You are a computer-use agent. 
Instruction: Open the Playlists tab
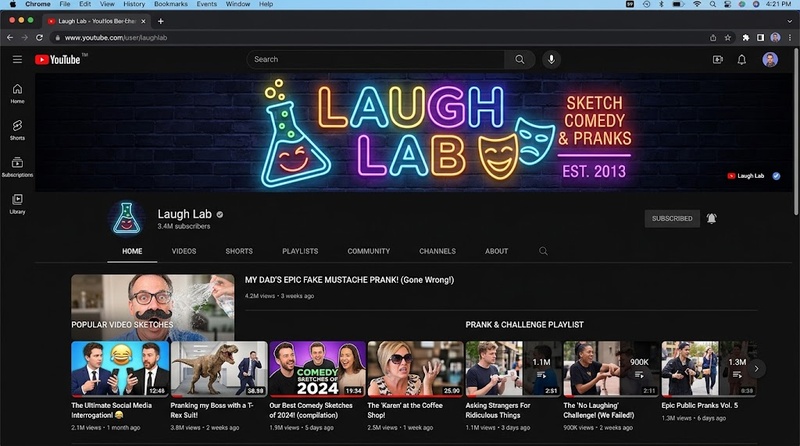tap(300, 251)
